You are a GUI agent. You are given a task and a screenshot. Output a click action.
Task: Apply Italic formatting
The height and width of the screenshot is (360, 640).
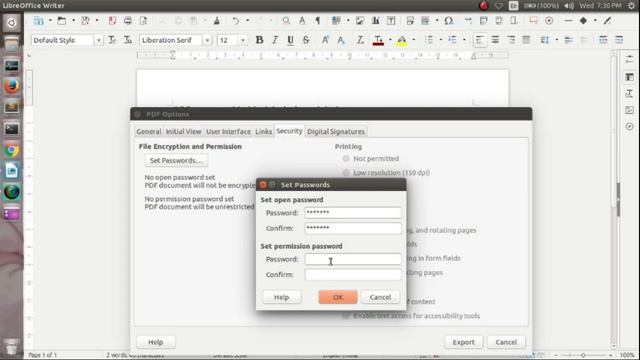[275, 40]
